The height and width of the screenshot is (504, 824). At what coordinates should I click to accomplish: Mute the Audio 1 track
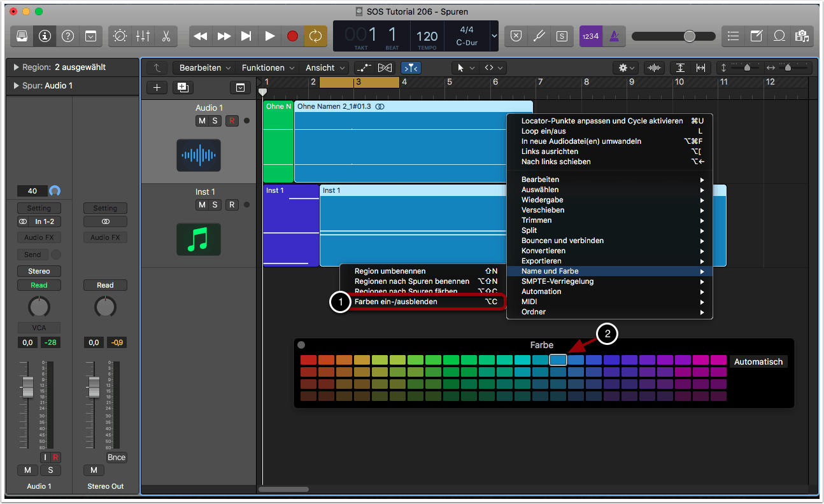[x=202, y=121]
